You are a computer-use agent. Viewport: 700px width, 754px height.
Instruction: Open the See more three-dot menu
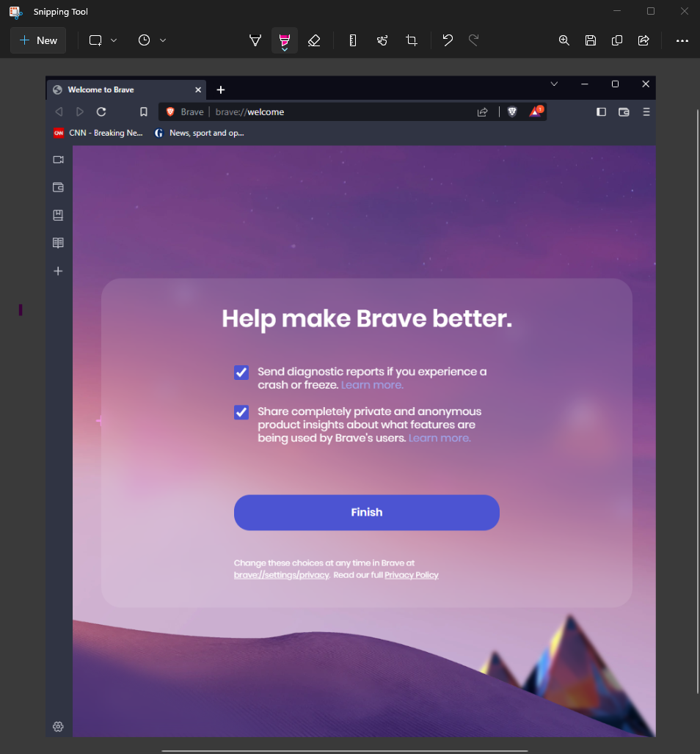(682, 41)
